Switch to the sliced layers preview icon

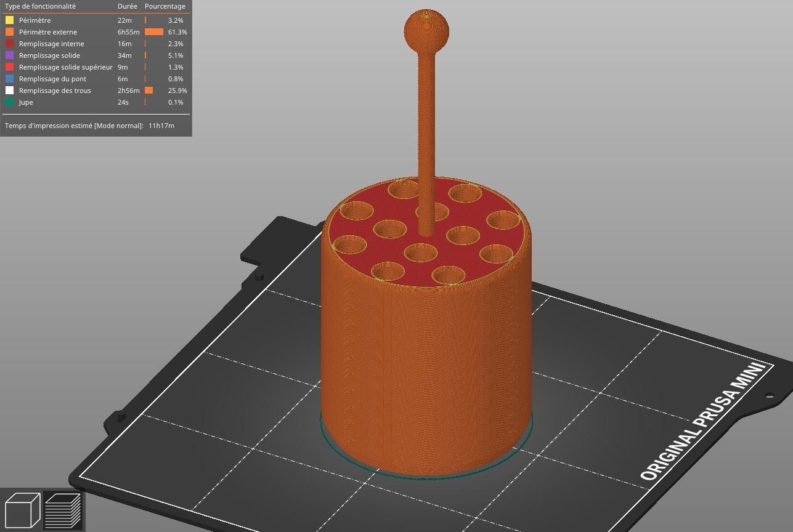(63, 510)
